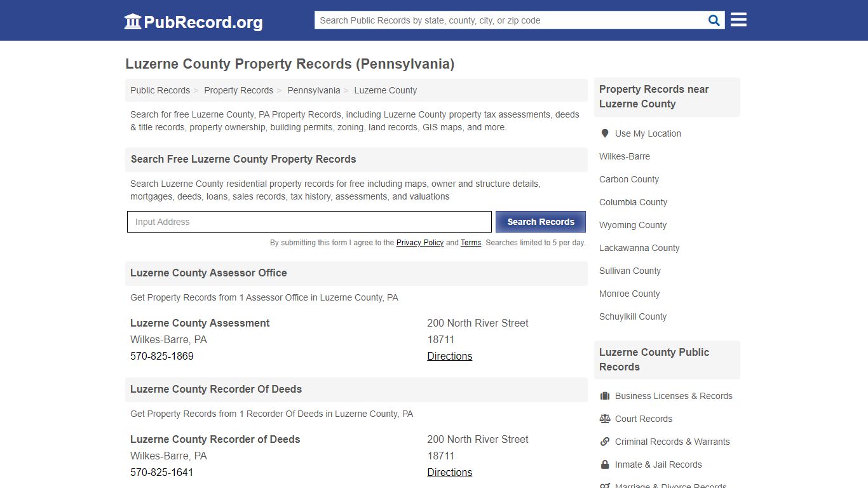Click the PubRecord.org logo

[193, 22]
